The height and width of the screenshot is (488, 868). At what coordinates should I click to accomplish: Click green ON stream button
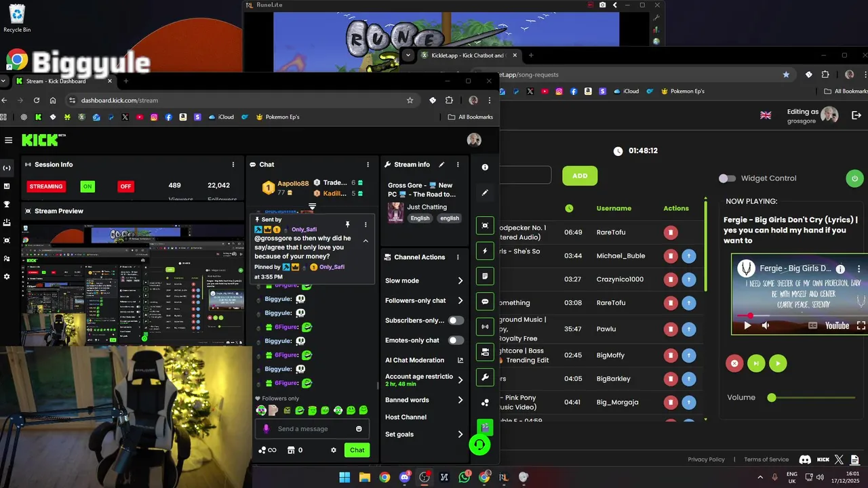[87, 186]
